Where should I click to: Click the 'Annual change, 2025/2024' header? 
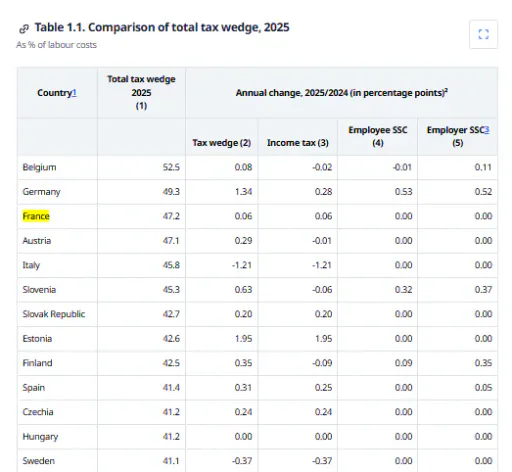342,92
